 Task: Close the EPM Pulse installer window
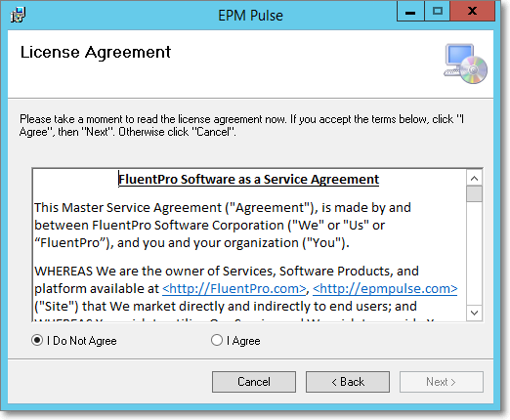[x=472, y=12]
